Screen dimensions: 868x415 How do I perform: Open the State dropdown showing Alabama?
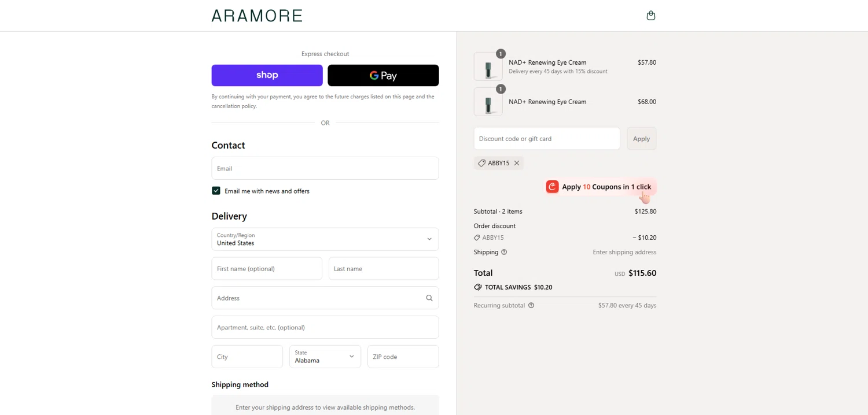point(325,357)
